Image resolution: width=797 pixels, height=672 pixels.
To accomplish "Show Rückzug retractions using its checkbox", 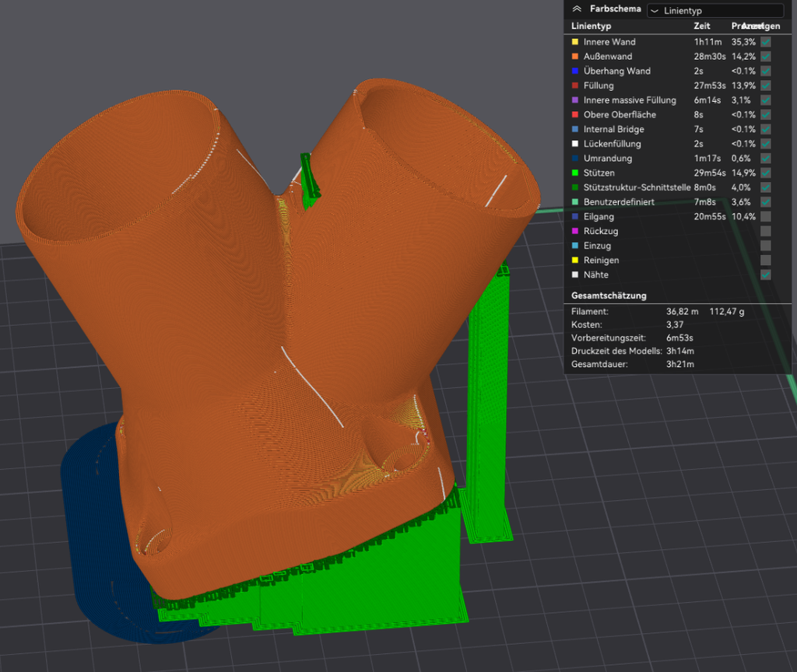I will (766, 231).
